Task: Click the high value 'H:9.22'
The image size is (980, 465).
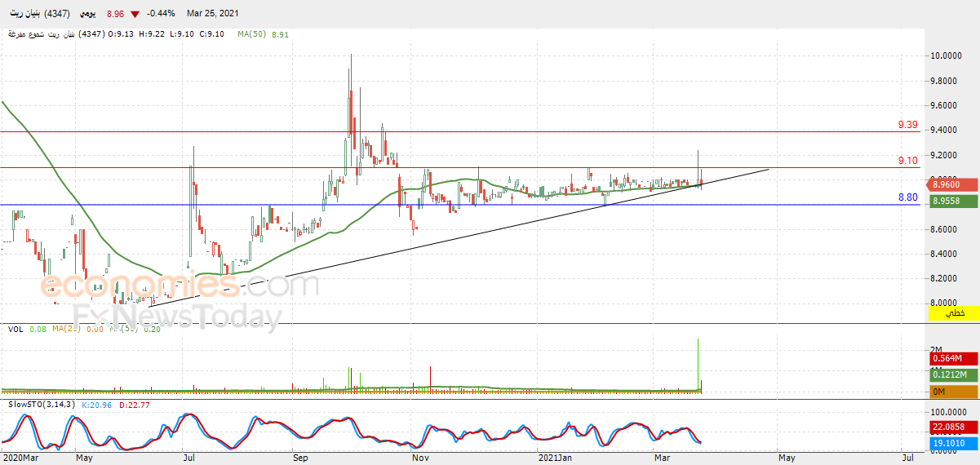Action: 153,34
